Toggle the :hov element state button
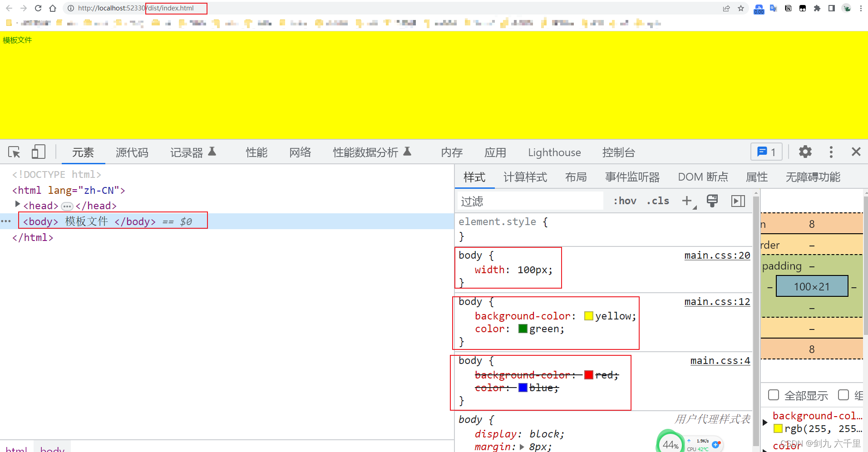This screenshot has width=868, height=452. 625,201
